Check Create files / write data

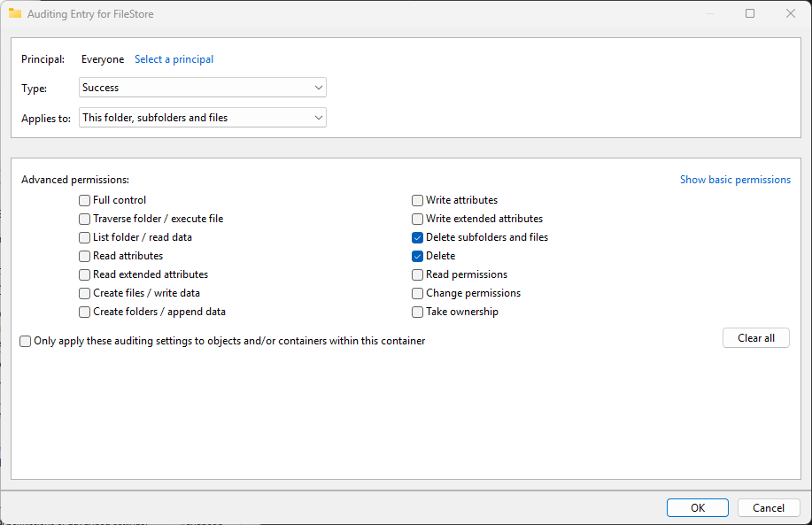click(85, 293)
